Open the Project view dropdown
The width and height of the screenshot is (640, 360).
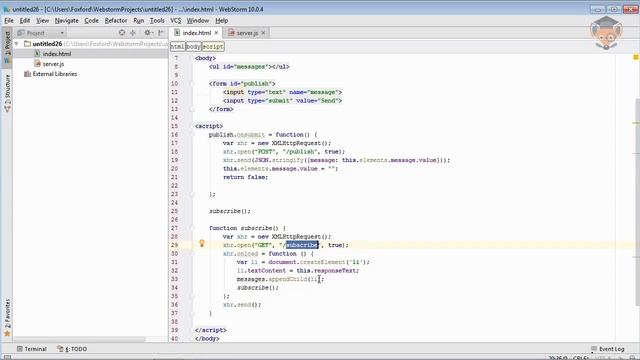pos(62,33)
